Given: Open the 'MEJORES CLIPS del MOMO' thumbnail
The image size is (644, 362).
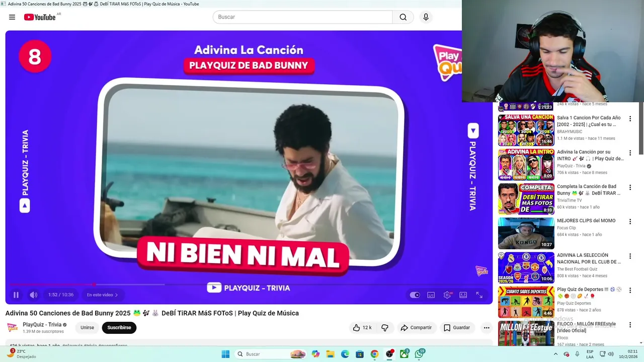Looking at the screenshot, I should (x=526, y=233).
